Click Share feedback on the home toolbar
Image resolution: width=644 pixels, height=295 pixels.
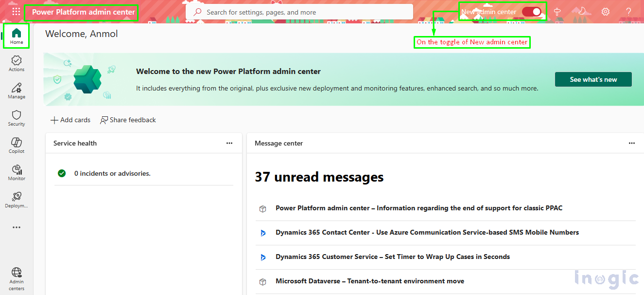(128, 120)
